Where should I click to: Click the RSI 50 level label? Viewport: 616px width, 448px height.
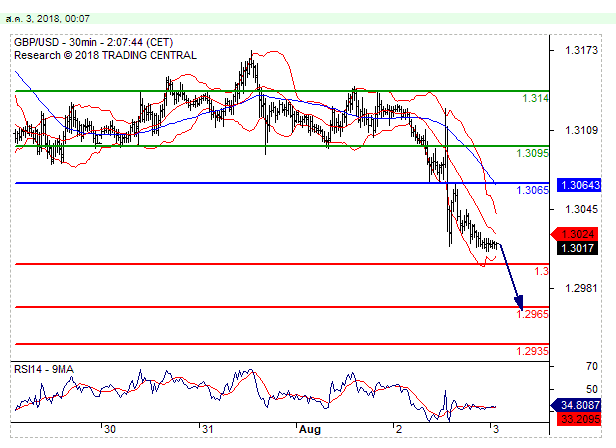(592, 389)
